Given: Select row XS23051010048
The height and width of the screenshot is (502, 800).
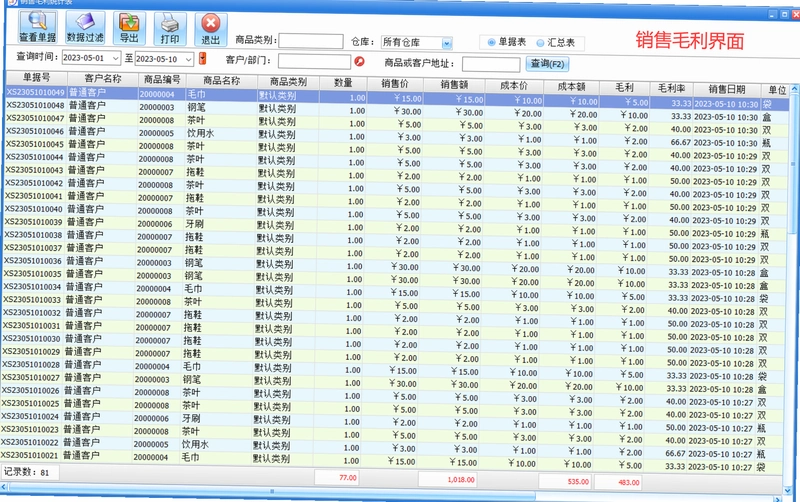Looking at the screenshot, I should (x=397, y=111).
